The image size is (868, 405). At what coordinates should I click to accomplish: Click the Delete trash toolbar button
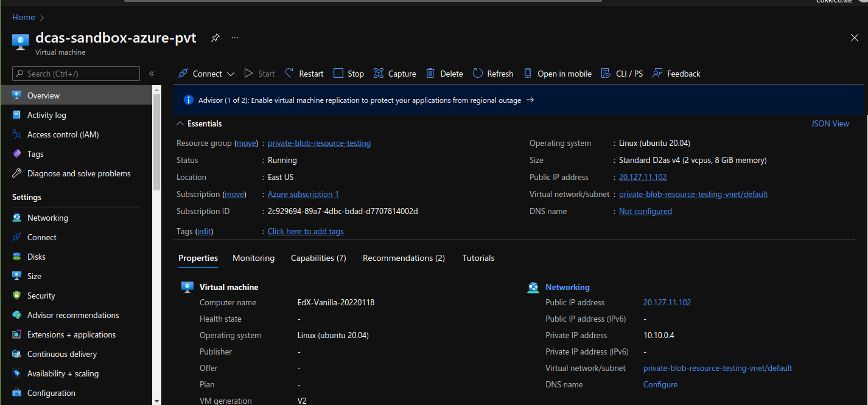pyautogui.click(x=444, y=74)
